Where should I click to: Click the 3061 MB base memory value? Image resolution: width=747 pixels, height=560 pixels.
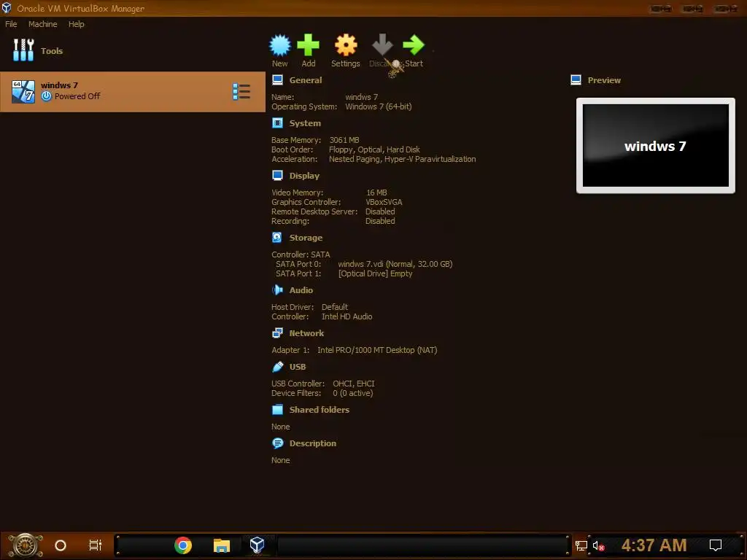pyautogui.click(x=344, y=140)
